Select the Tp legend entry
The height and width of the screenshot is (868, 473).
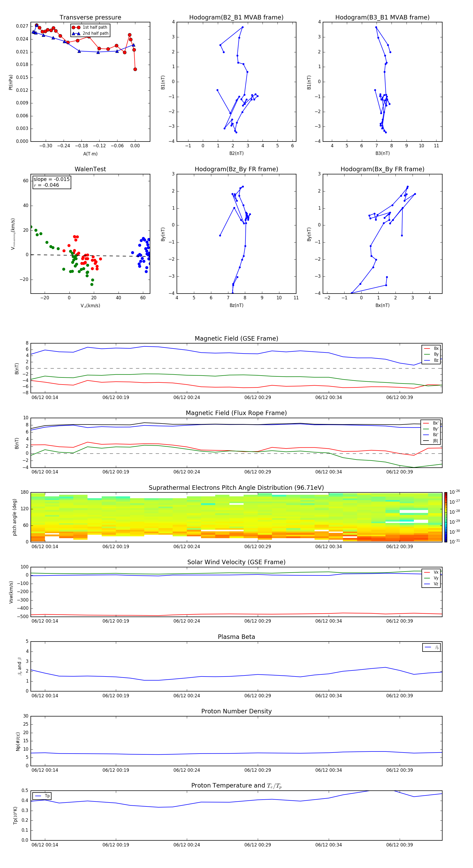[x=42, y=796]
